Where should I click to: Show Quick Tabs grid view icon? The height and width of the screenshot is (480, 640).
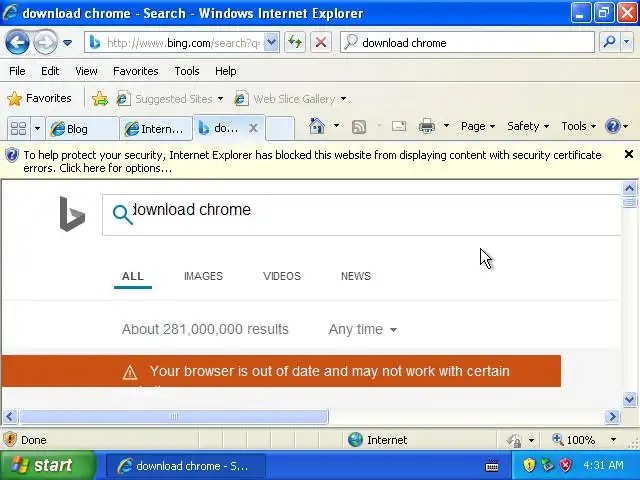pyautogui.click(x=18, y=129)
